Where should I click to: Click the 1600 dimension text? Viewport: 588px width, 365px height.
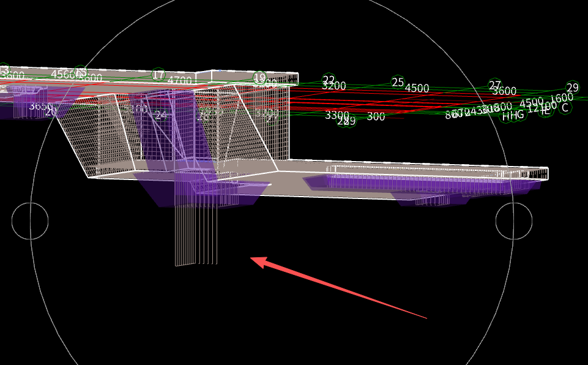coord(562,99)
